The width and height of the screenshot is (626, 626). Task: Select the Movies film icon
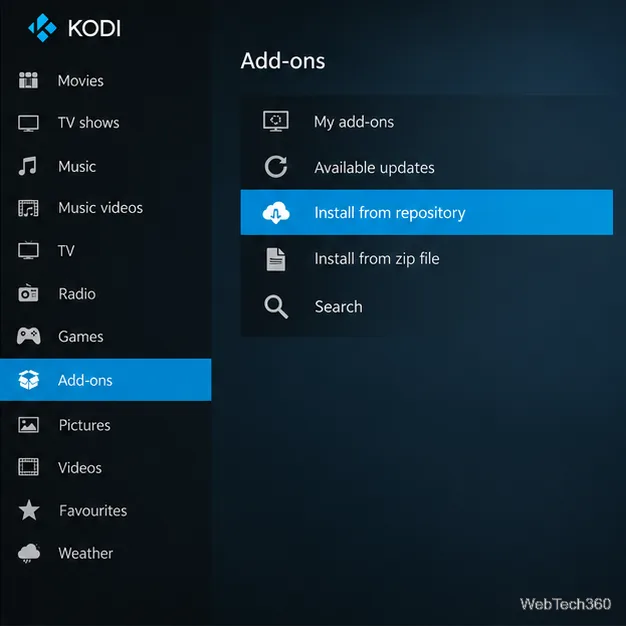[x=28, y=80]
